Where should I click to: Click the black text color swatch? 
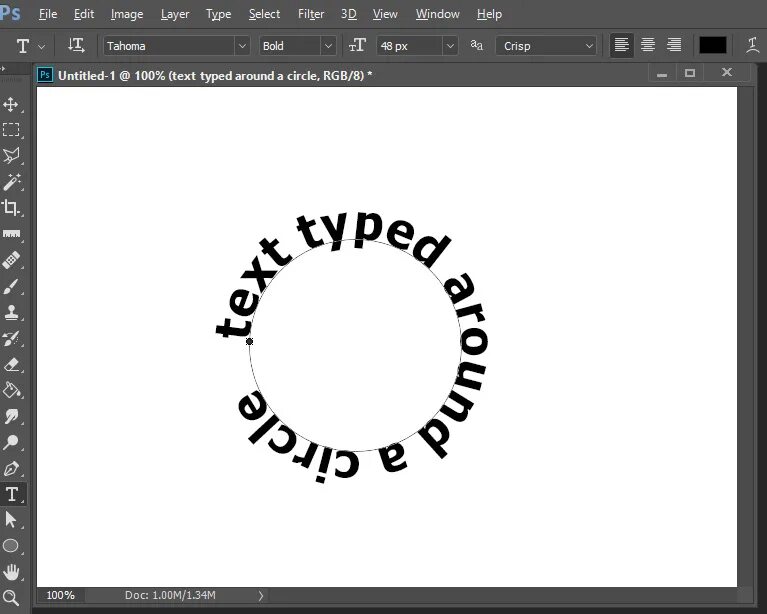point(712,45)
